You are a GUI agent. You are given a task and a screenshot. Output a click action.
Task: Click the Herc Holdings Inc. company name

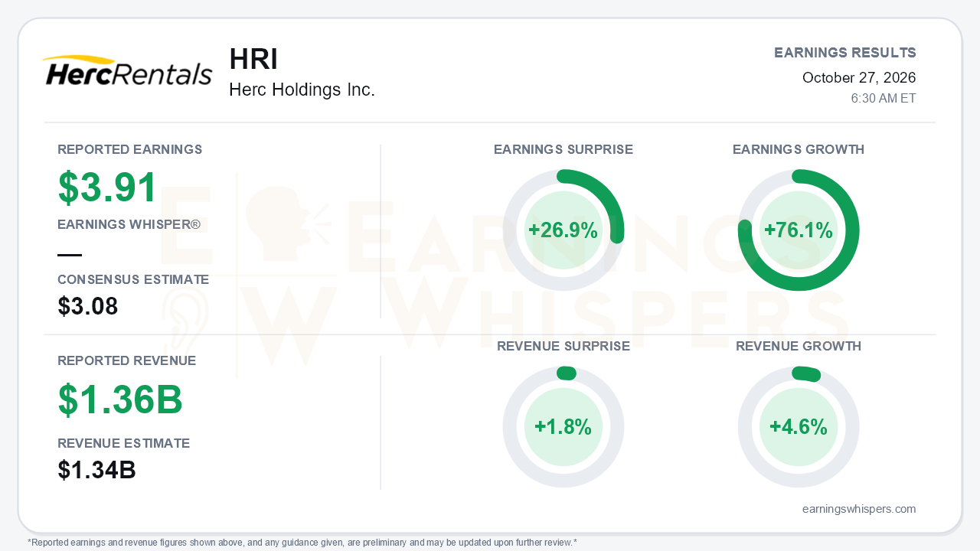click(302, 90)
